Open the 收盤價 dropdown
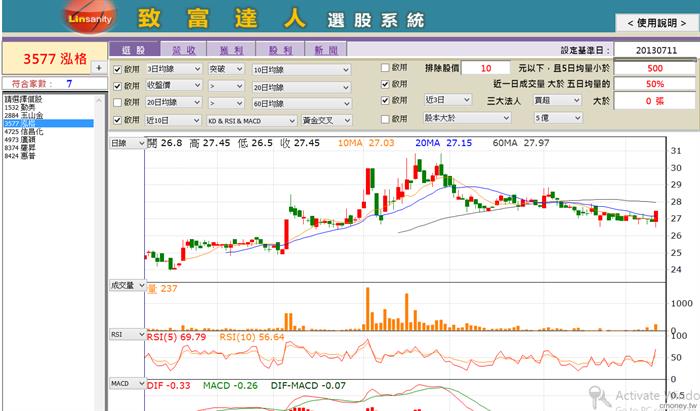 click(x=174, y=86)
